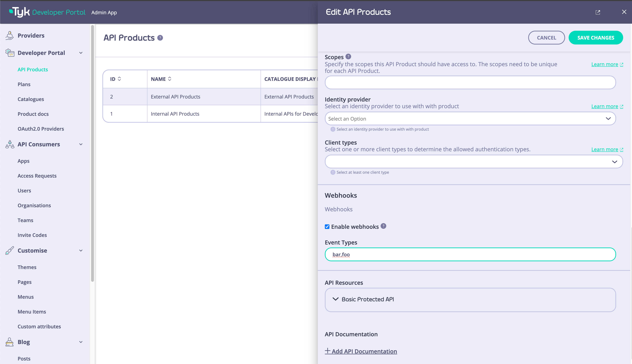Open Pages in sidebar
This screenshot has height=364, width=632.
(x=25, y=282)
